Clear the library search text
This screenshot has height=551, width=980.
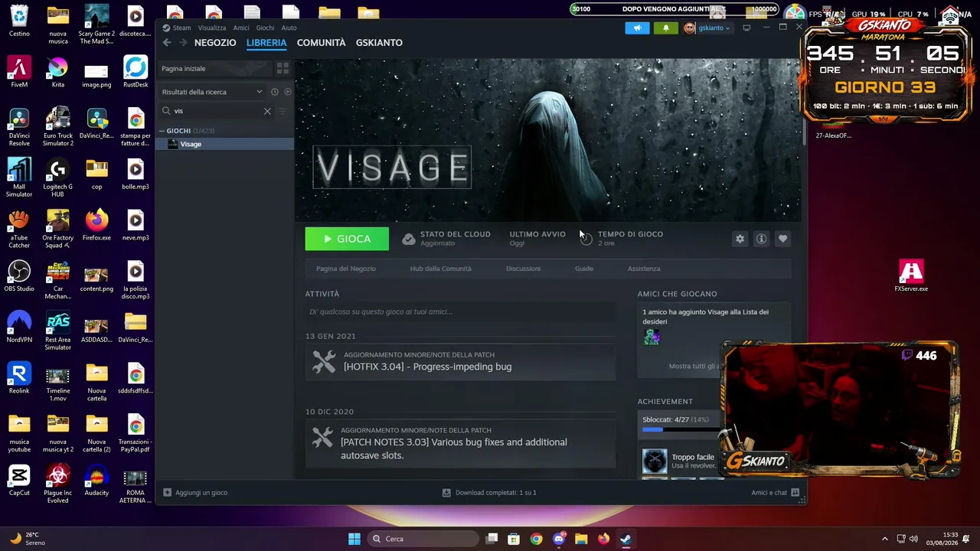(267, 111)
